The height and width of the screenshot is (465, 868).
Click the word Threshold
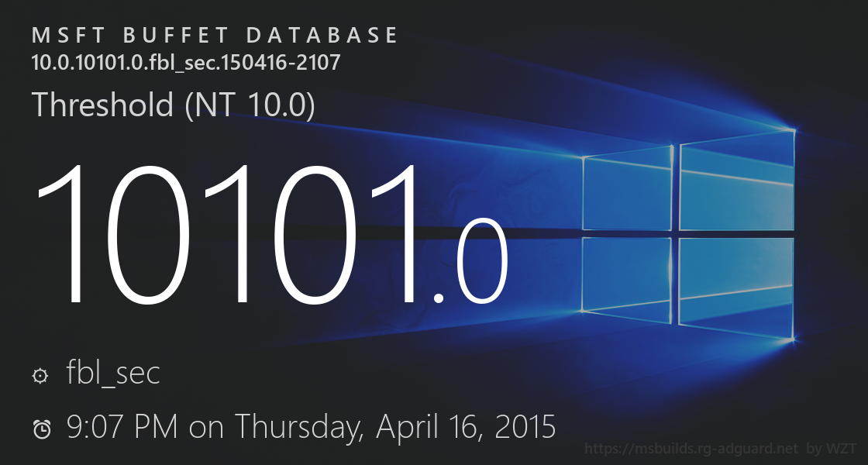[102, 105]
